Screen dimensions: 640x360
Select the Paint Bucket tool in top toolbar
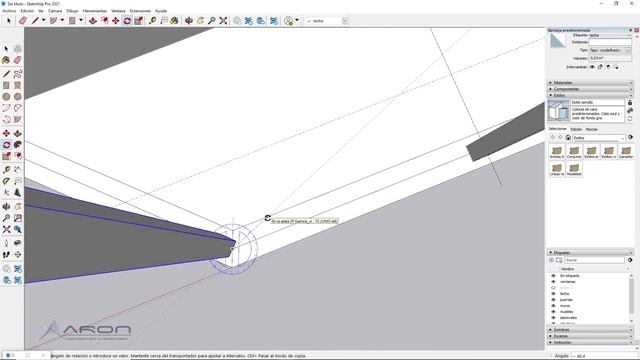click(x=175, y=20)
